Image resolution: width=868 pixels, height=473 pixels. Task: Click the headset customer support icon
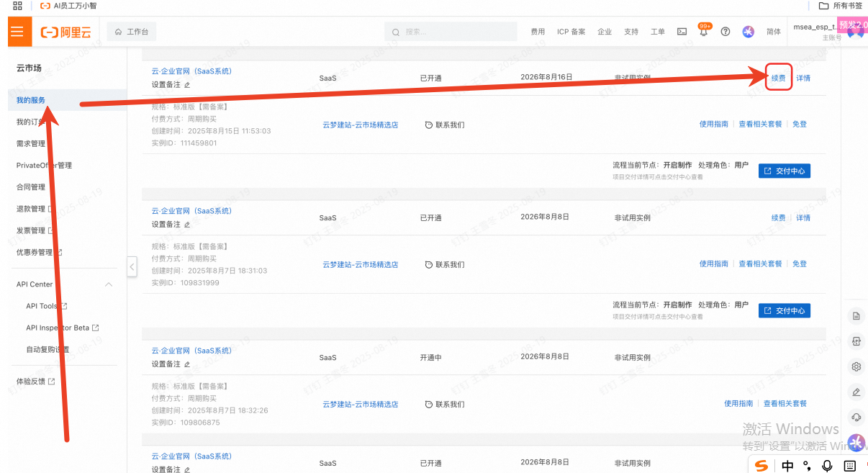coord(856,417)
